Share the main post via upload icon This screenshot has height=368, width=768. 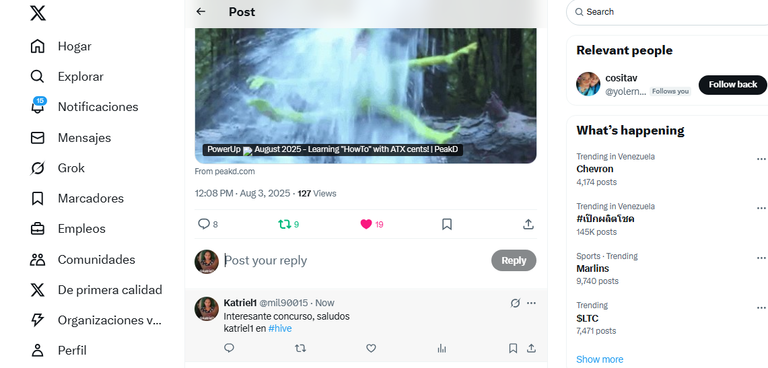click(528, 224)
